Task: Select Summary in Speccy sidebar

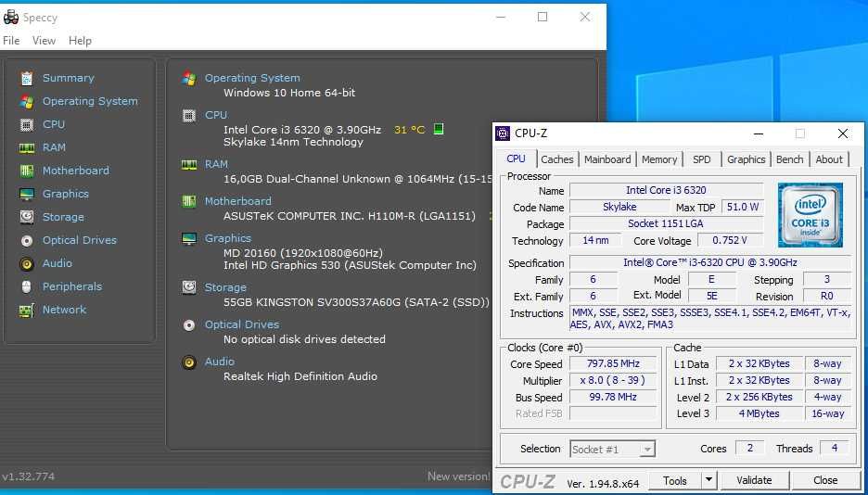Action: 69,78
